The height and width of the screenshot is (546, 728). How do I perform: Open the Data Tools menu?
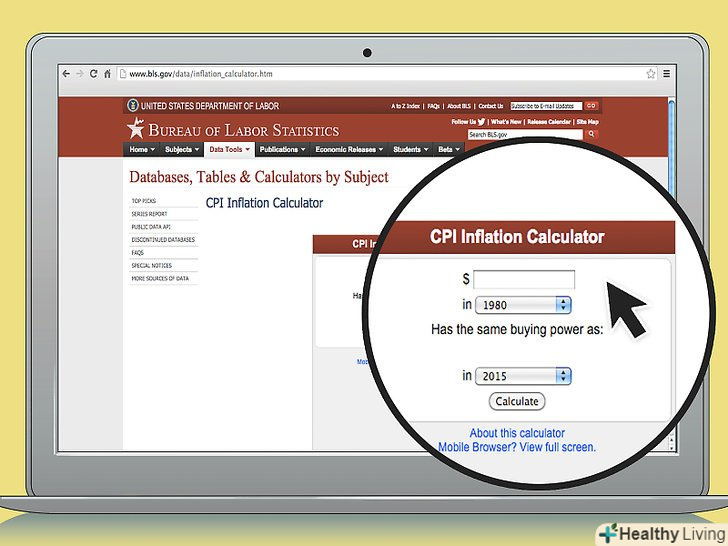(229, 150)
